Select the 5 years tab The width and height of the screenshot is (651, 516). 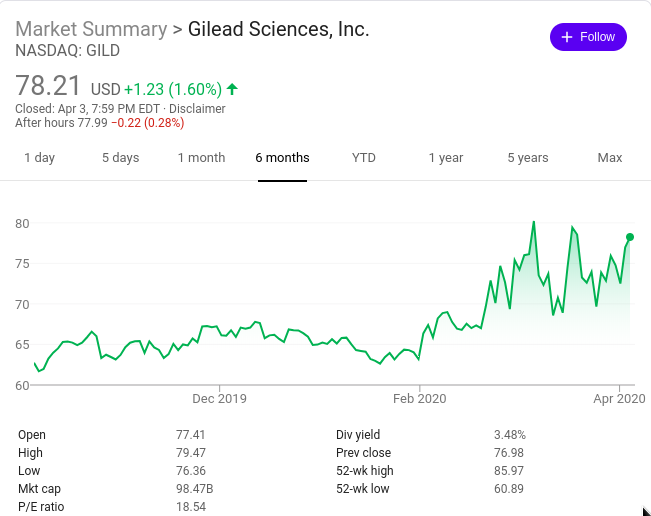(528, 158)
